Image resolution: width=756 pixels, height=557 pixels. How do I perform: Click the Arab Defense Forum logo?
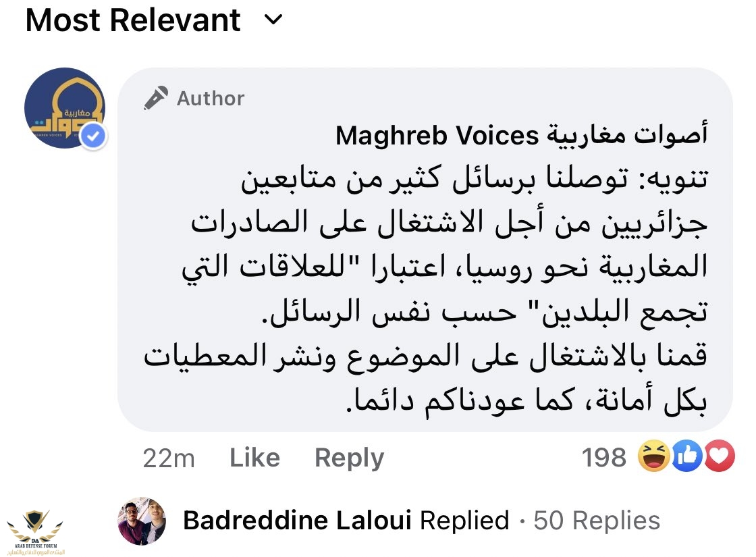click(x=35, y=530)
